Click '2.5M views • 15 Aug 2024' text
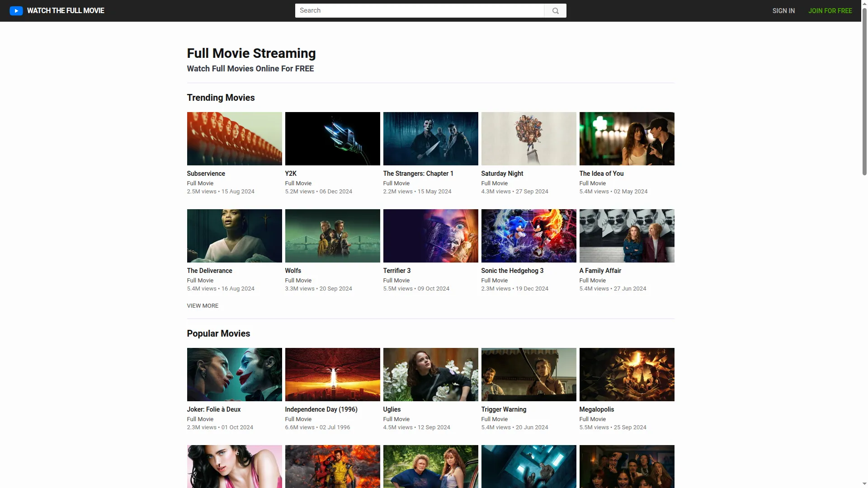 221,192
